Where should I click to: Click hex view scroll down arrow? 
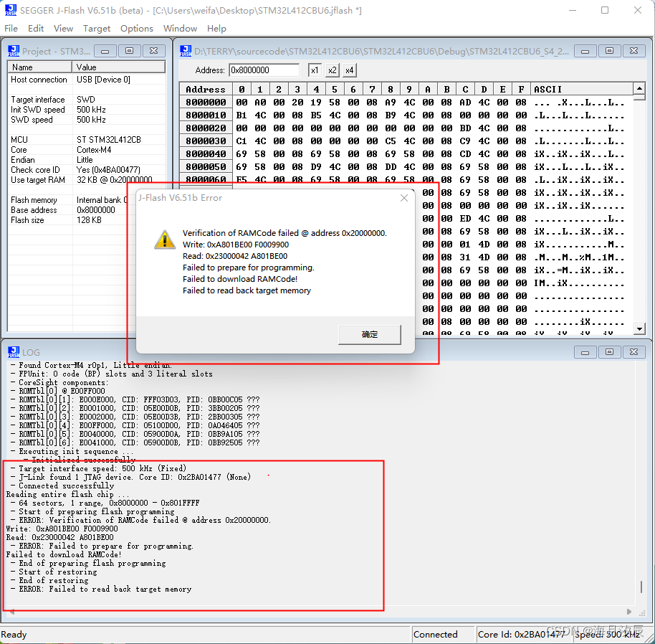(639, 329)
